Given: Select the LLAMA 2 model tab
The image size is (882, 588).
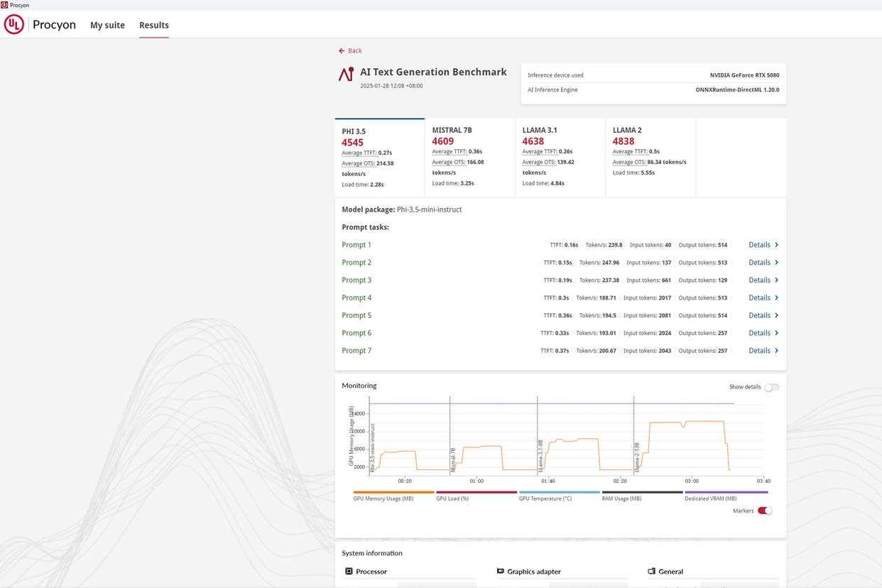Looking at the screenshot, I should [x=650, y=158].
